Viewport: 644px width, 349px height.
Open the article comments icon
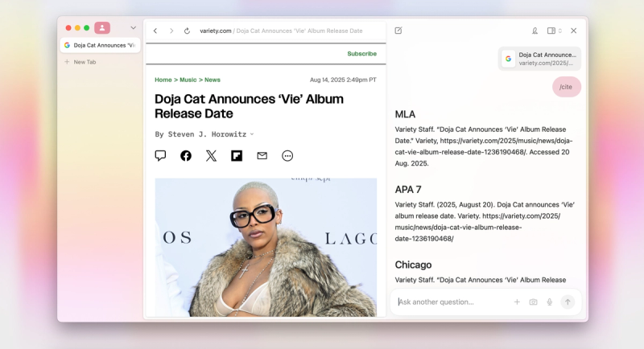tap(160, 155)
